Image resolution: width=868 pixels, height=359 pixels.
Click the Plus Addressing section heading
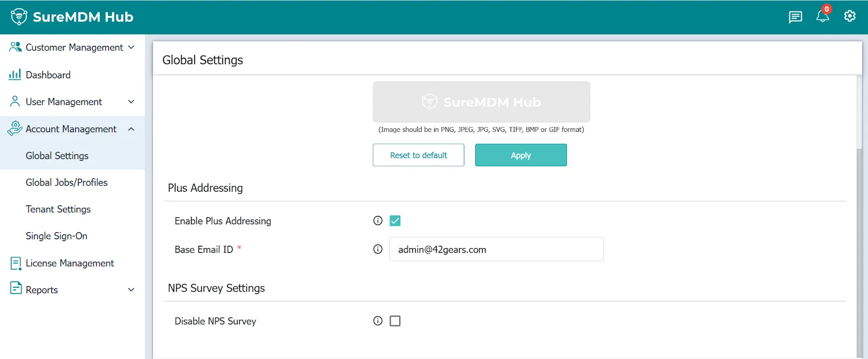click(x=205, y=188)
